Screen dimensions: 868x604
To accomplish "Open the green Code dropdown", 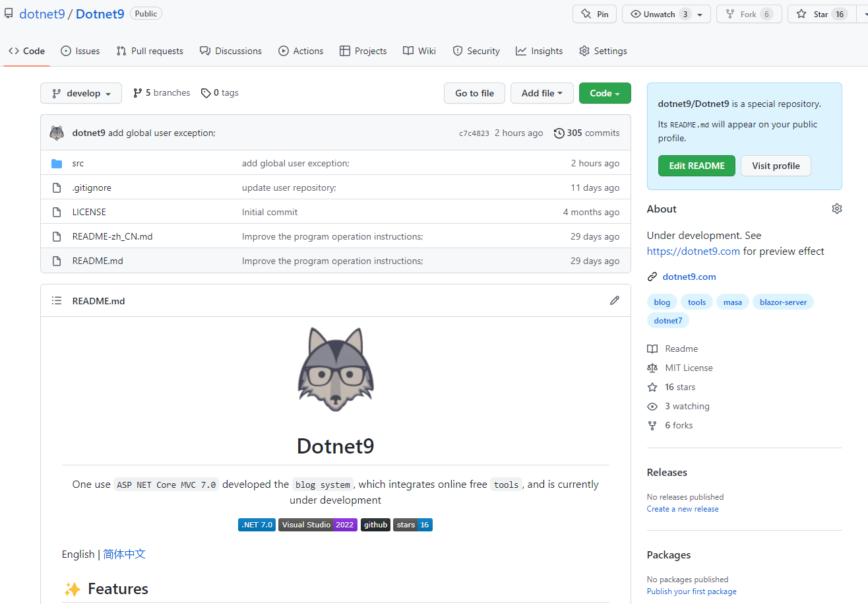I will pos(605,93).
